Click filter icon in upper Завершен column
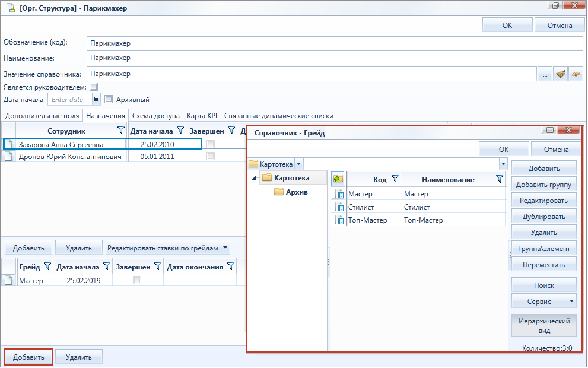 [231, 131]
